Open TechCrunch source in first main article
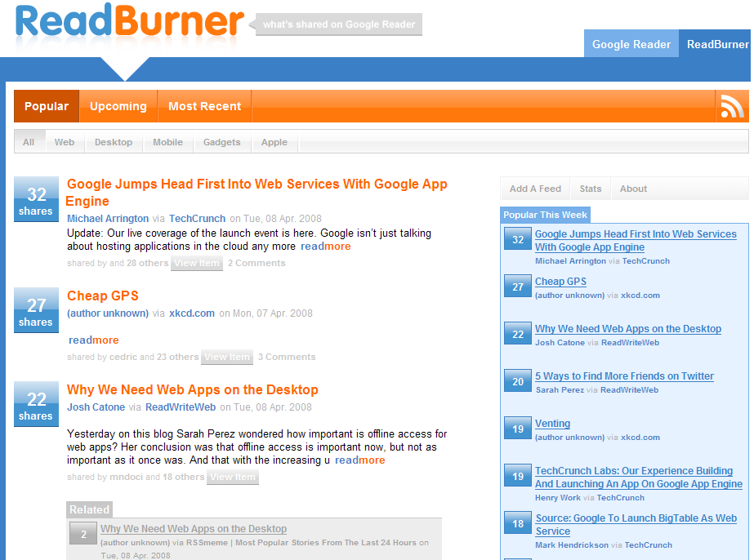 click(x=197, y=218)
